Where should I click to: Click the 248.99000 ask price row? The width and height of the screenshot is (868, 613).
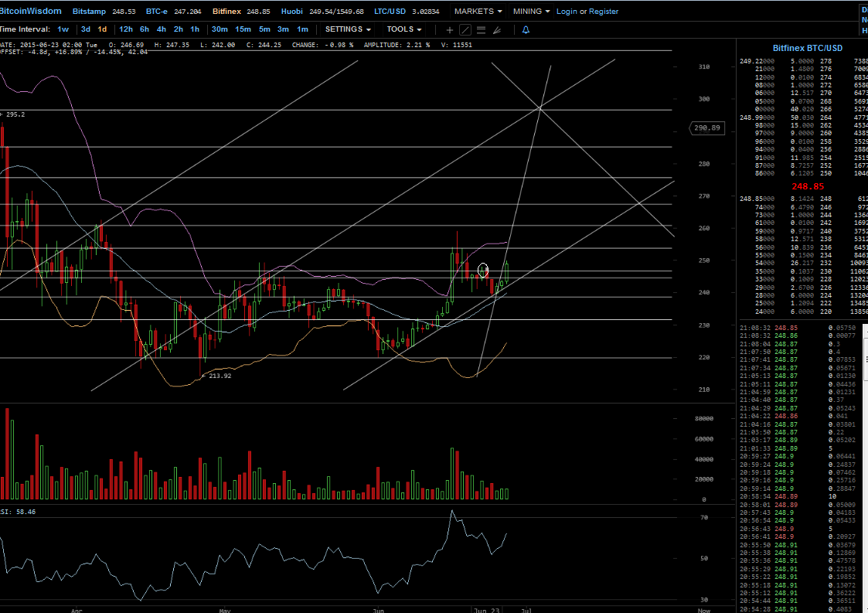(x=802, y=118)
